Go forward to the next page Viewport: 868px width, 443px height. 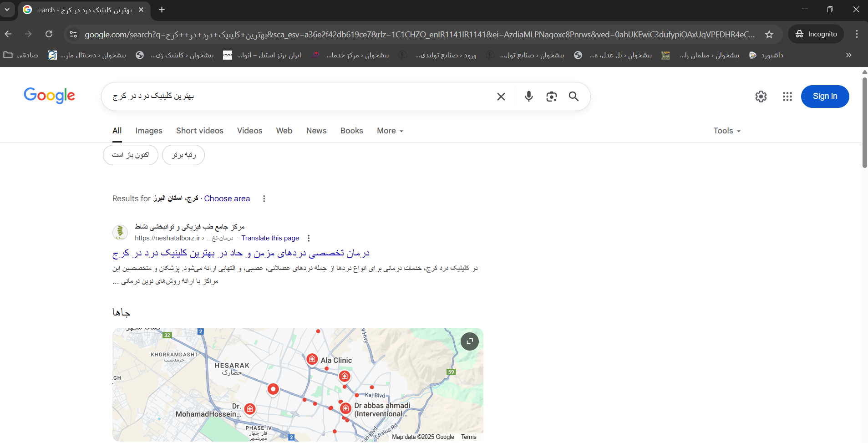[28, 34]
